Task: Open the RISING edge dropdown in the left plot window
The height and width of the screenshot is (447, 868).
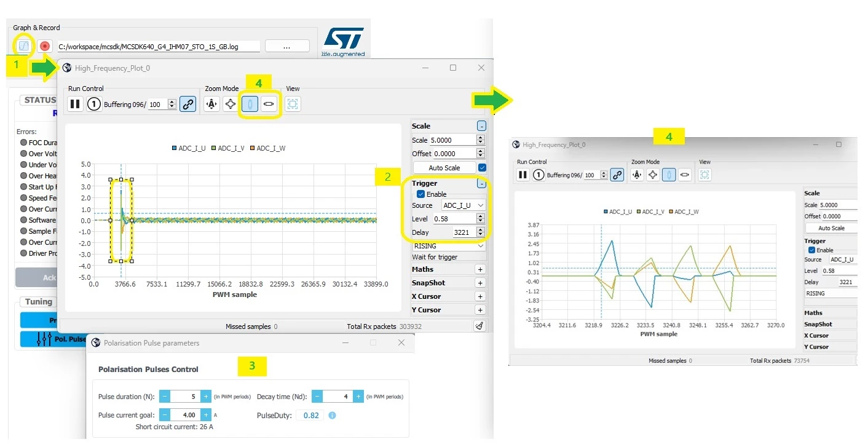Action: 448,246
